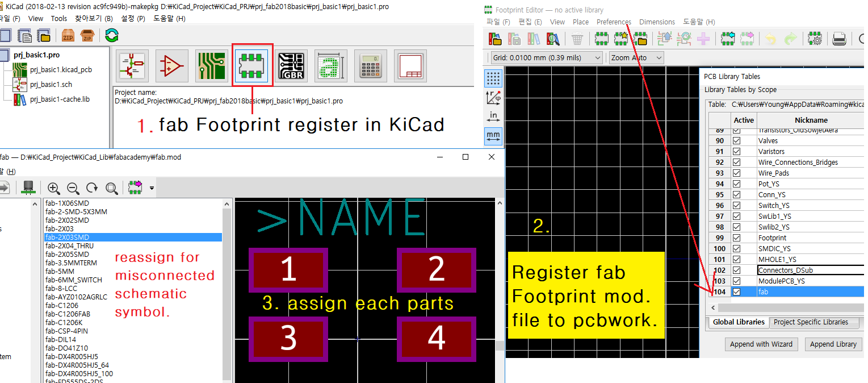Create new footprint using wizard (star icon)
This screenshot has height=383, width=868.
[x=621, y=39]
